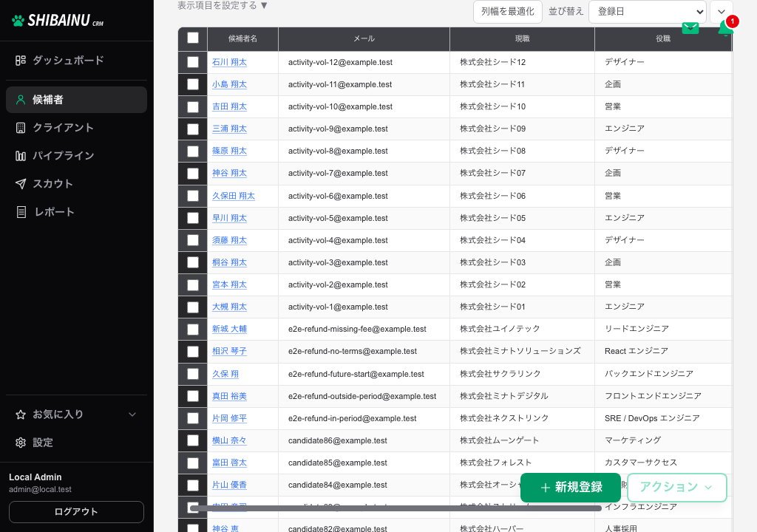Open パイプライン menu item
757x532 pixels.
pyautogui.click(x=76, y=156)
